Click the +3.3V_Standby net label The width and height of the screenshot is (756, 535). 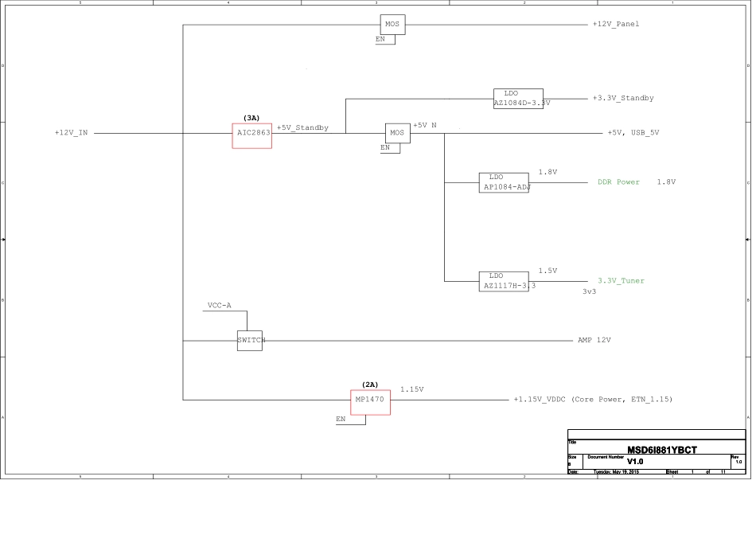point(623,98)
